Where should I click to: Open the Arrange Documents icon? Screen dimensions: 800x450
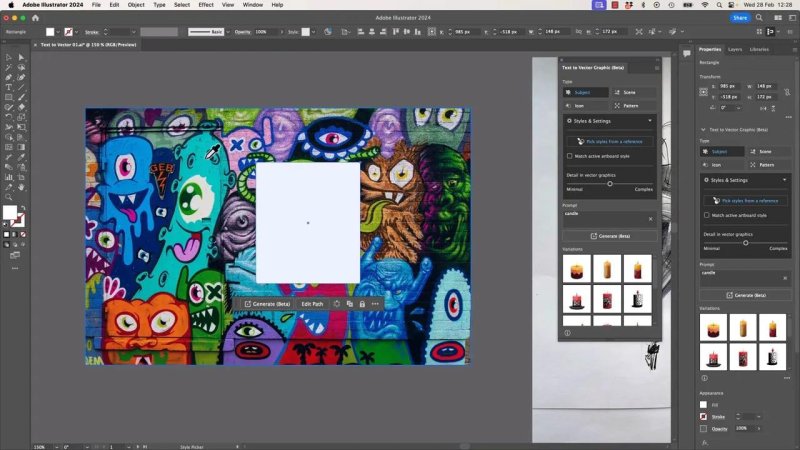pos(778,18)
